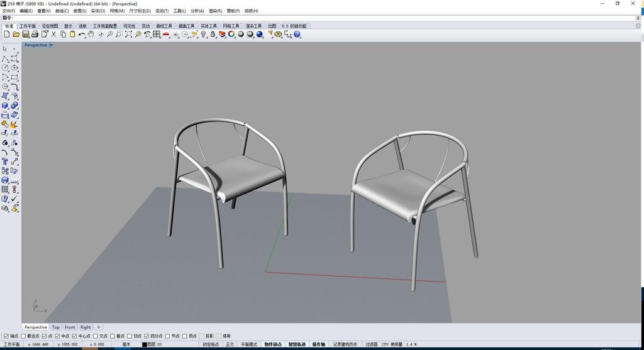Select the Circle tool in left toolbar
The height and width of the screenshot is (350, 644).
5,68
